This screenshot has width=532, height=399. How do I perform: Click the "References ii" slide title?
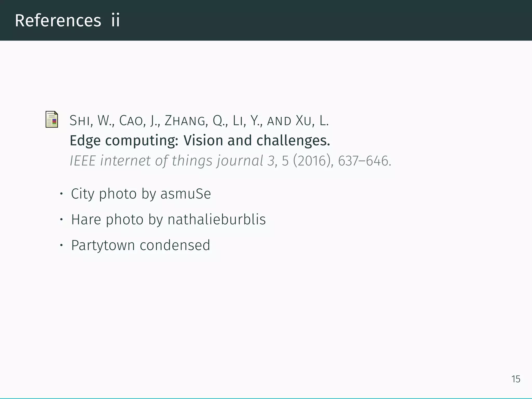67,21
